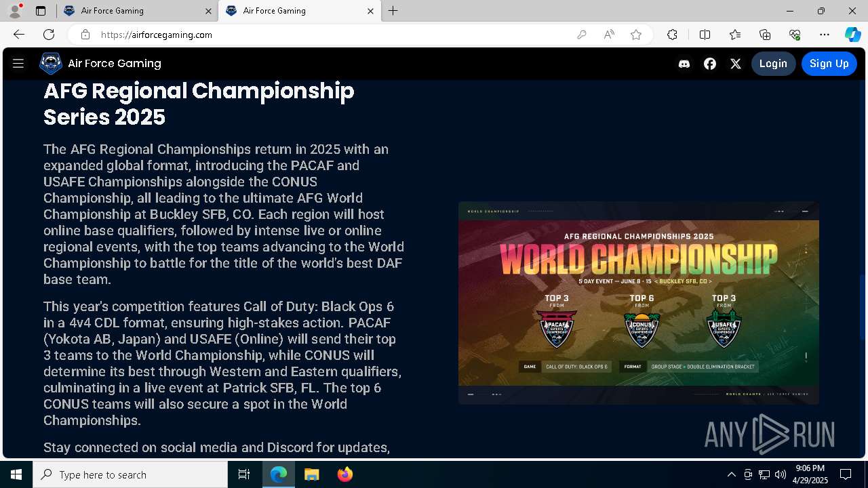
Task: View site information lock icon
Action: 85,35
